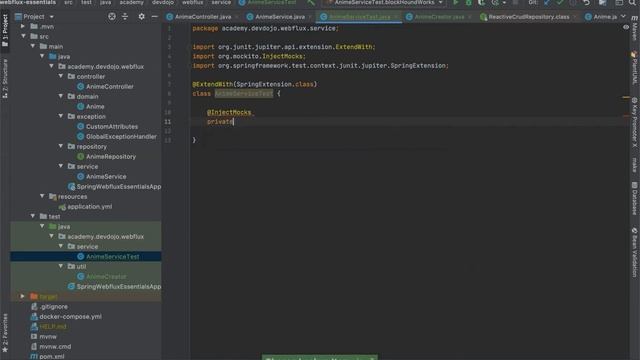Select AnimeServiceTest in tree
The image size is (640, 360).
click(112, 256)
